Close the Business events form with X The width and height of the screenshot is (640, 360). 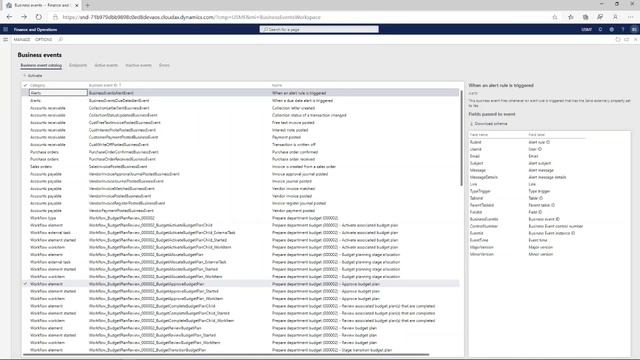636,40
